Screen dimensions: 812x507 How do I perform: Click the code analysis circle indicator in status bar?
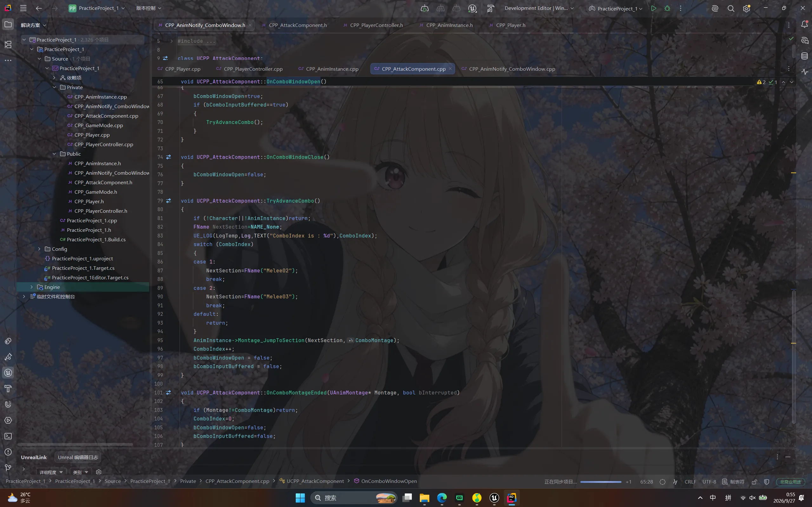[x=662, y=482]
